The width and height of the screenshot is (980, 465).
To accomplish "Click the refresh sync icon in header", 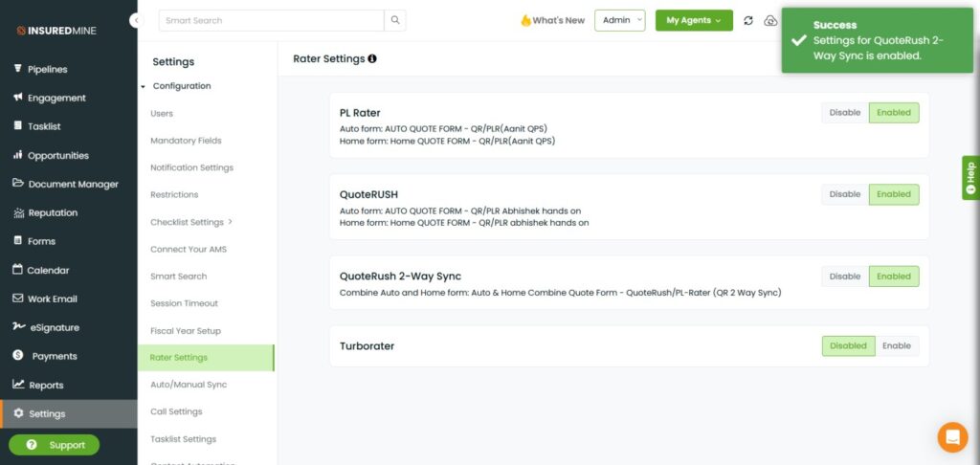I will [x=748, y=21].
